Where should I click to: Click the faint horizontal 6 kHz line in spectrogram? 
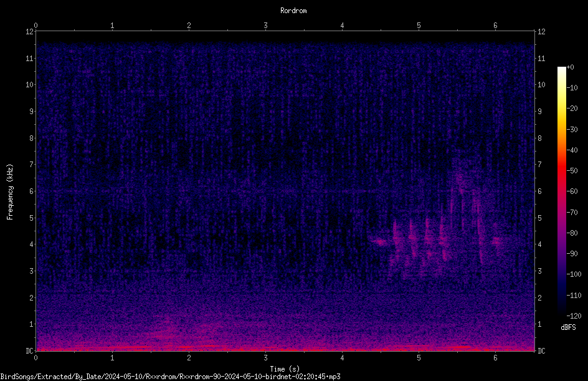[x=285, y=191]
